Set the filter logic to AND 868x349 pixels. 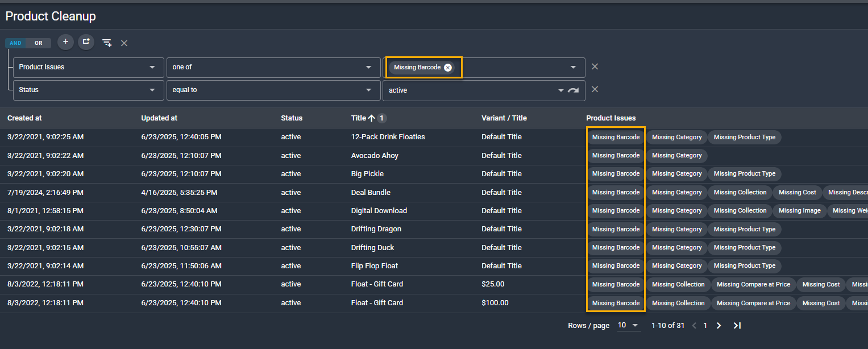coord(15,43)
